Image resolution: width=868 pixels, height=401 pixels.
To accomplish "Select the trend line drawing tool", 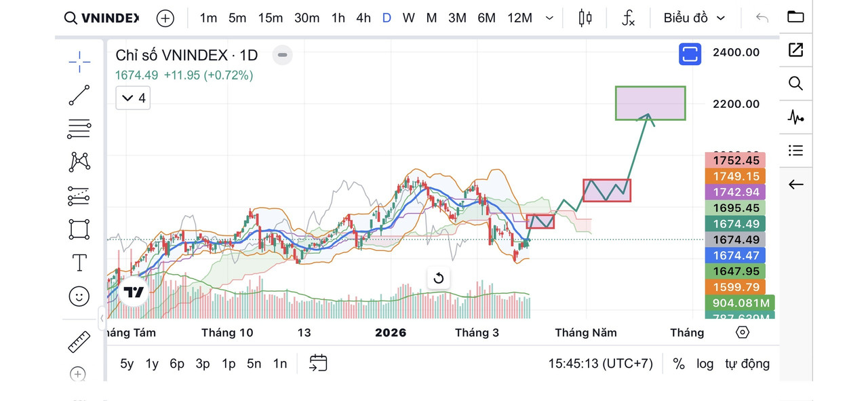I will [x=79, y=95].
